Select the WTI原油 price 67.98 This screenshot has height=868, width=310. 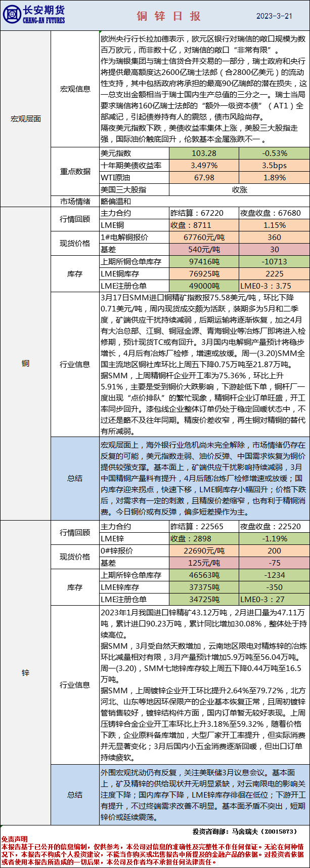pos(204,178)
